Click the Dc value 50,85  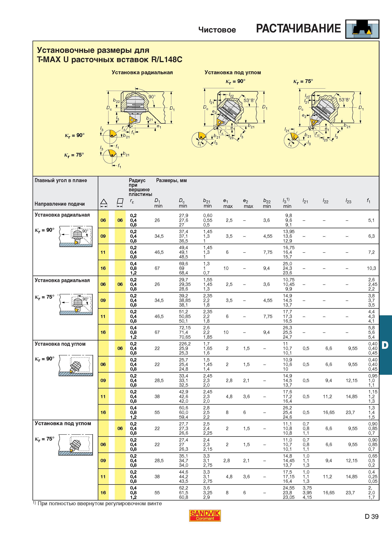pos(185,316)
